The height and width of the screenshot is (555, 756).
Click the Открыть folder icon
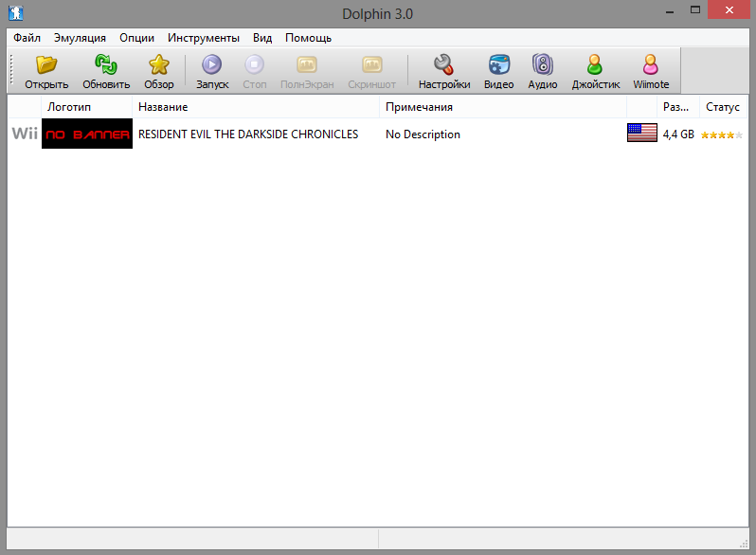46,64
